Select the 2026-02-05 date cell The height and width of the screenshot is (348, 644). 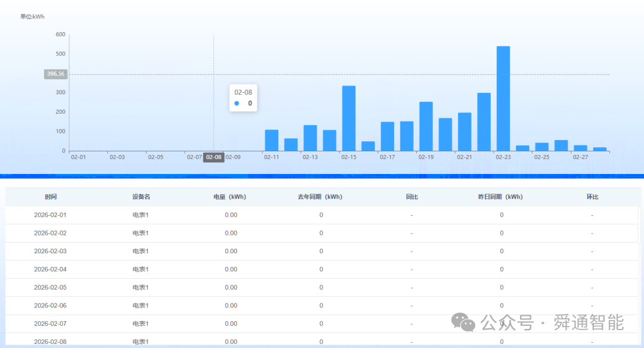point(51,287)
